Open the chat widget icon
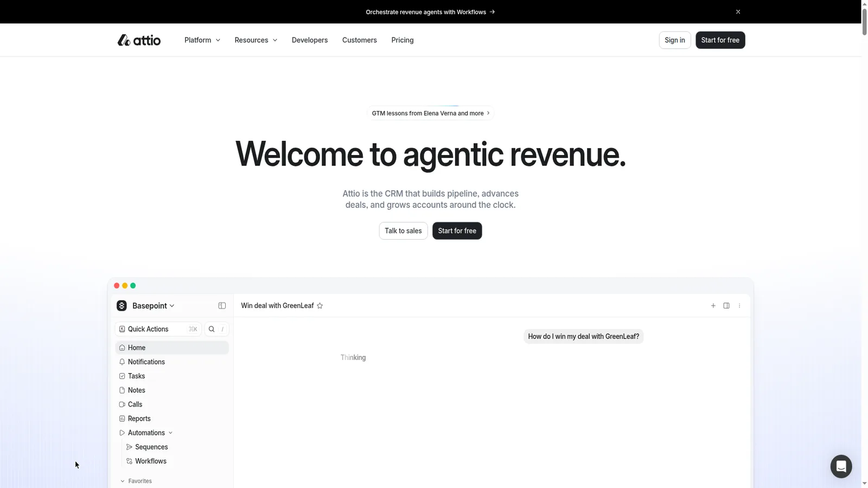Viewport: 868px width, 488px height. coord(841,466)
